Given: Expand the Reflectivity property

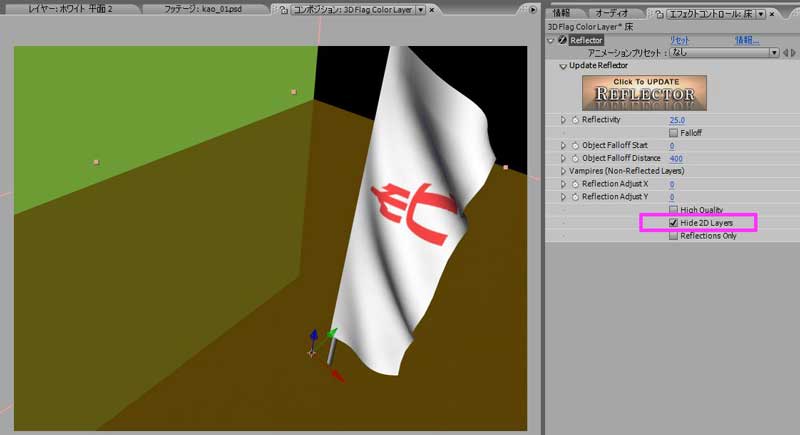Looking at the screenshot, I should coord(563,120).
